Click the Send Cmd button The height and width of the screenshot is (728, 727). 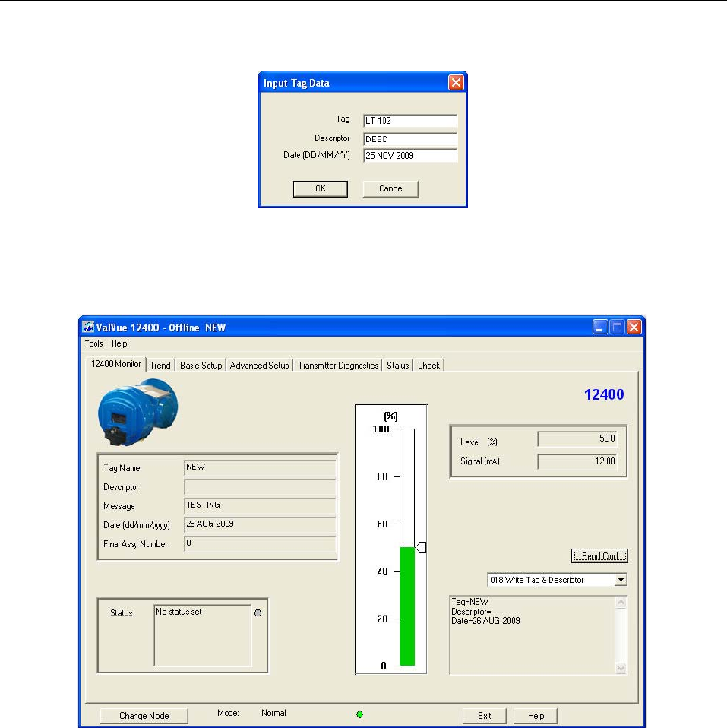pos(599,555)
